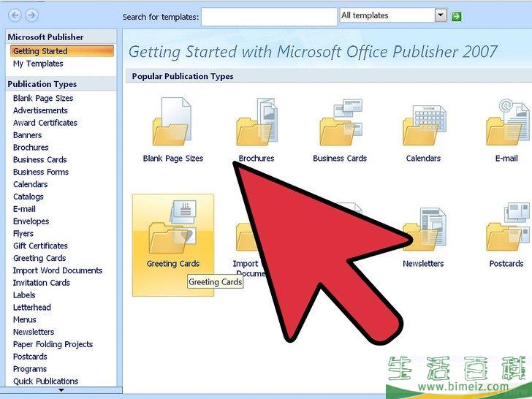Select Brochures in sidebar list
Image resolution: width=532 pixels, height=399 pixels.
pos(31,148)
